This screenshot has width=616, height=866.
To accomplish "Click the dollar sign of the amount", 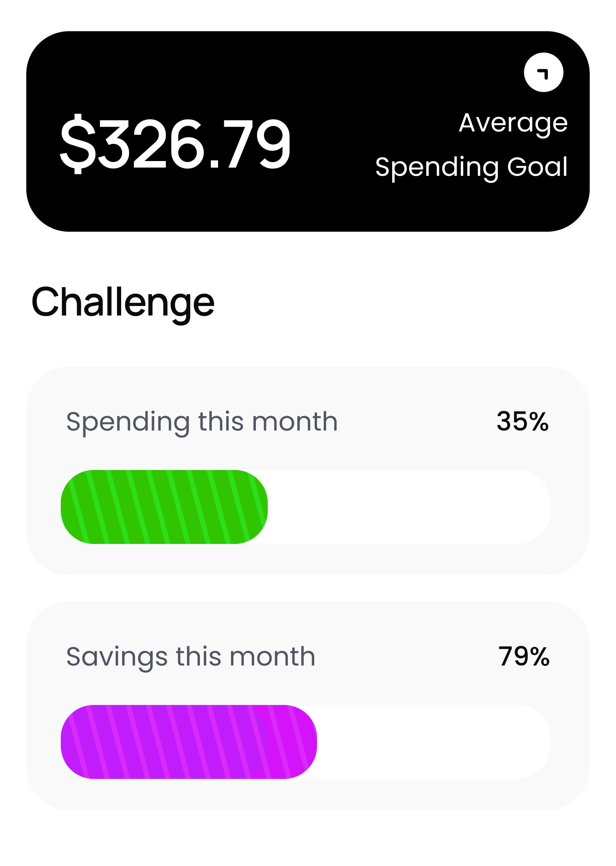I will [78, 143].
